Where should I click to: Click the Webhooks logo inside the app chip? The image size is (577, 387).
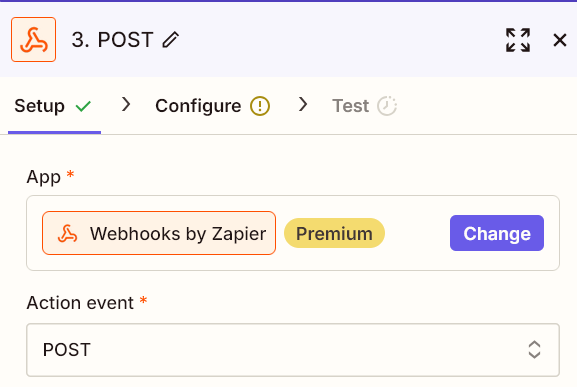coord(67,233)
